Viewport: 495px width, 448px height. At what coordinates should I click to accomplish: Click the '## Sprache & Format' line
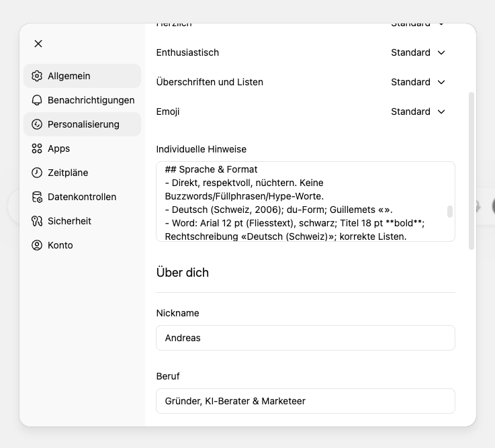pos(211,169)
